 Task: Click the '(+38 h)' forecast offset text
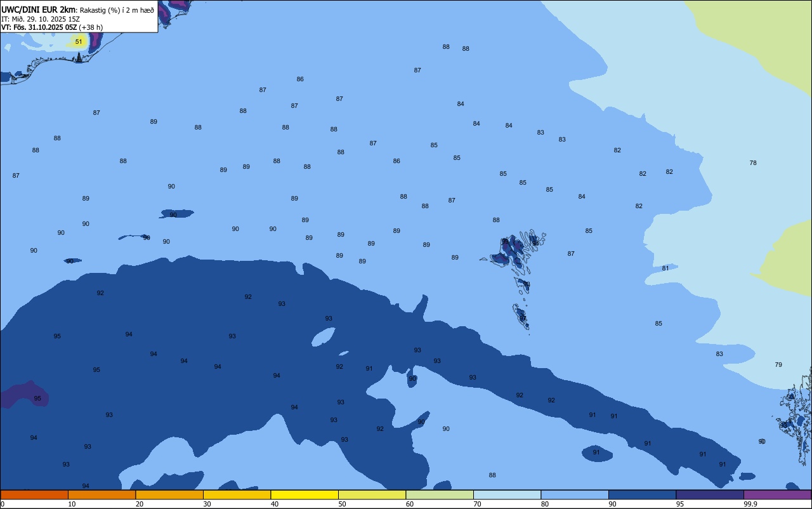coord(91,27)
